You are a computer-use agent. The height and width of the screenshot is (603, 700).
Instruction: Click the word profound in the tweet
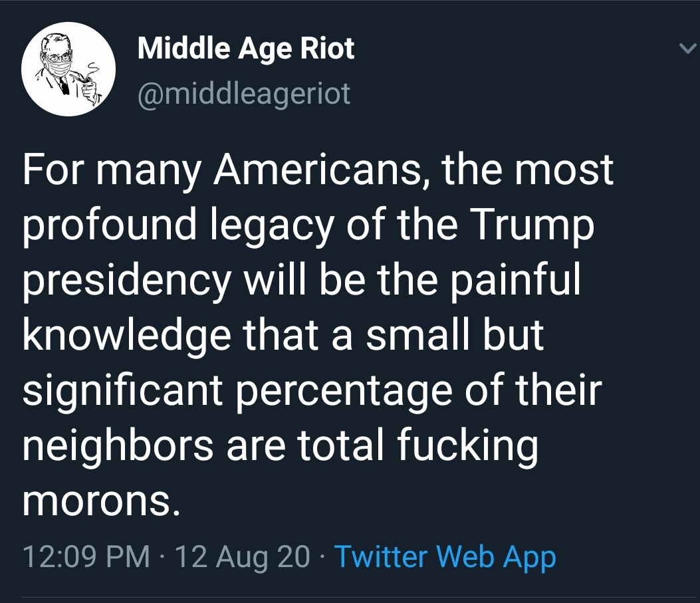[x=110, y=226]
